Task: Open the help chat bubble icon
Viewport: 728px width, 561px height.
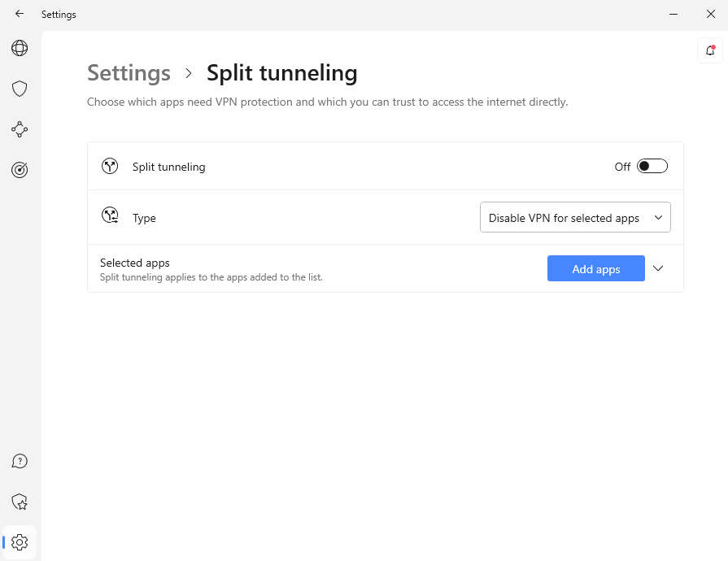Action: [20, 461]
